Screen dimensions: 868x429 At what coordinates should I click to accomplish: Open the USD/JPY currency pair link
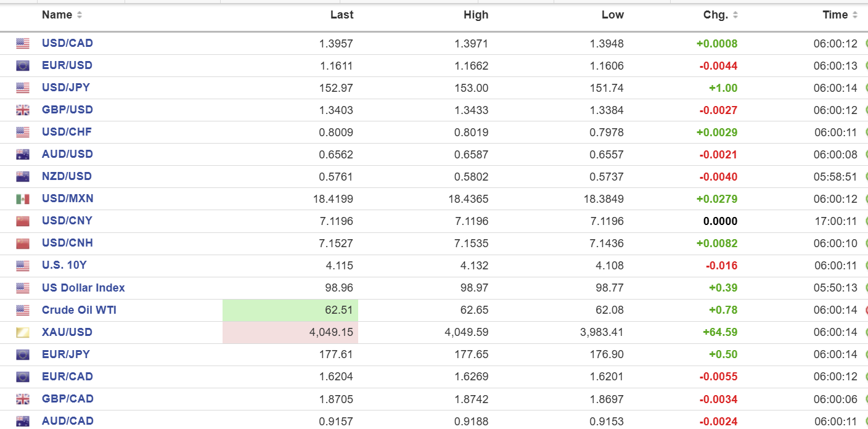[66, 88]
